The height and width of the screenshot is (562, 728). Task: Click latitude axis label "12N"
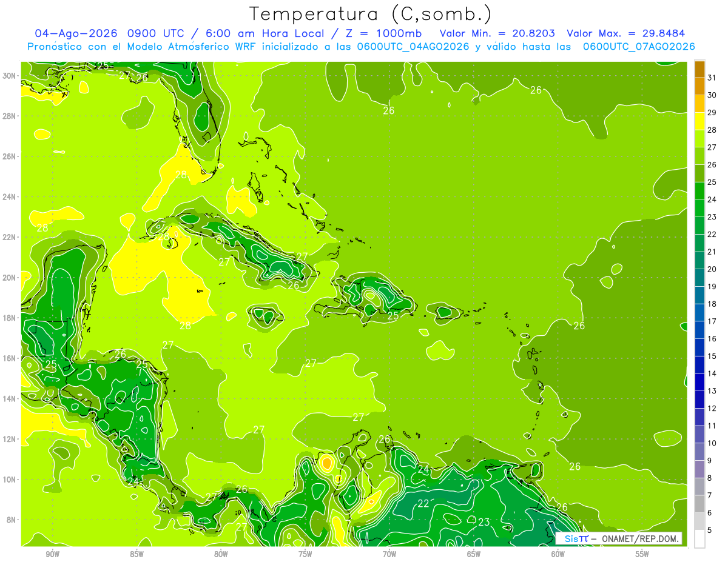10,439
